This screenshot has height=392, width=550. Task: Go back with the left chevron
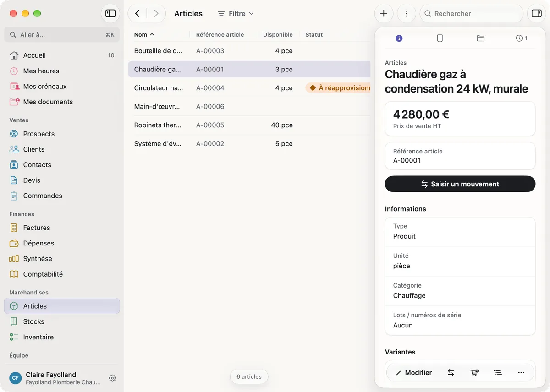[x=137, y=14]
